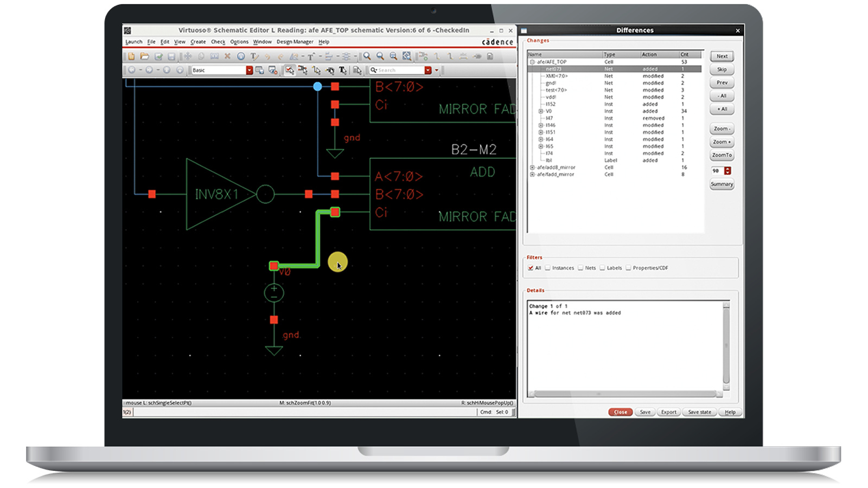The image size is (868, 488).
Task: Click the Check and Save toolbar icon
Action: click(158, 56)
